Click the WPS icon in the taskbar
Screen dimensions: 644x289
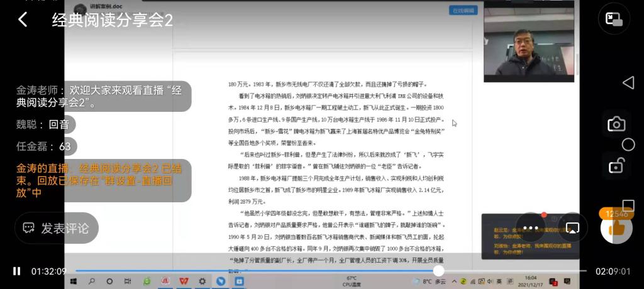coord(184,281)
